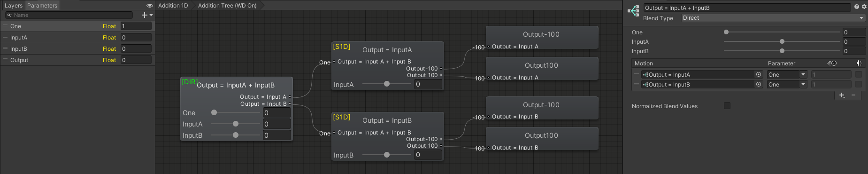Toggle the Normalized Blend Values checkbox
Viewport: 868px width, 174px height.
pyautogui.click(x=727, y=106)
